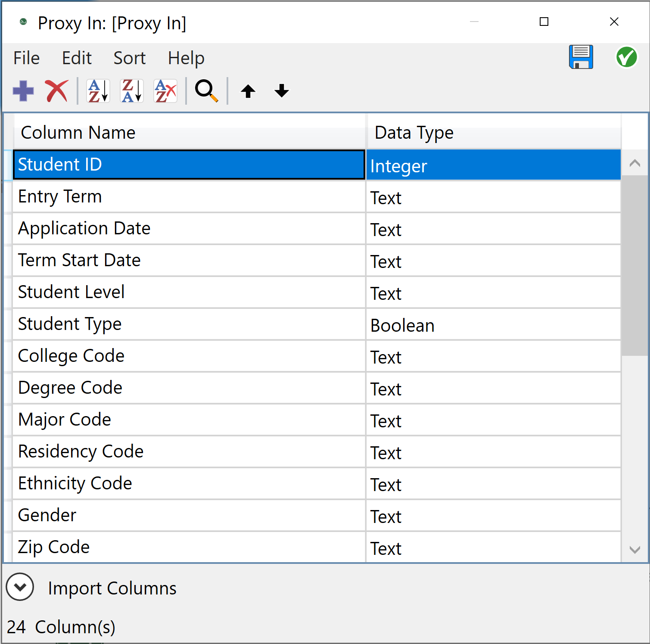Save changes with the floppy disk icon
Viewport: 650px width, 644px height.
coord(581,57)
